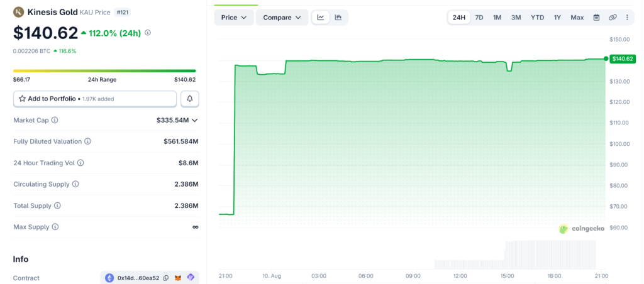Screen dimensions: 644x284
Task: Open the Price dropdown
Action: click(x=234, y=17)
